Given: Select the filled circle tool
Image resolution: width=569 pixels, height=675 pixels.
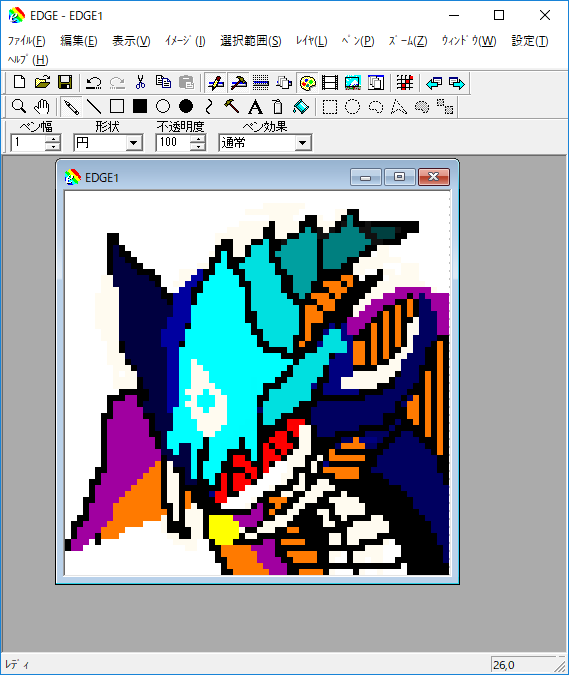Looking at the screenshot, I should 186,106.
